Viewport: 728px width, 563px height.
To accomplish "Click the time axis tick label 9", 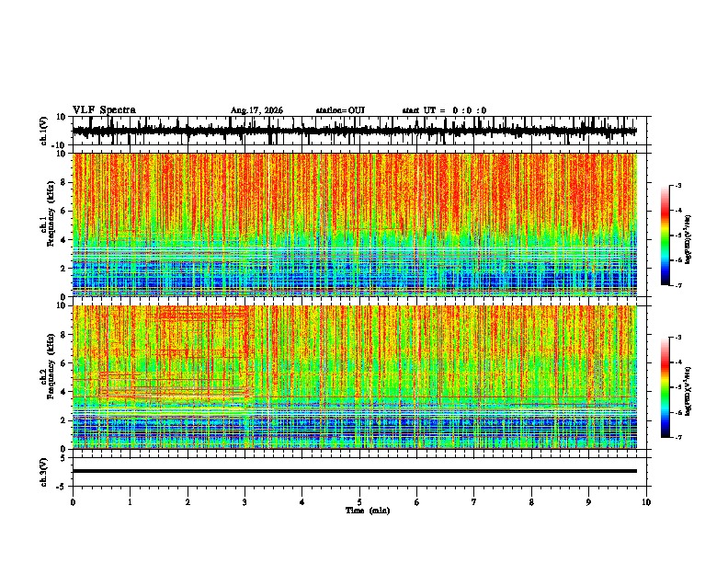I will coord(588,502).
